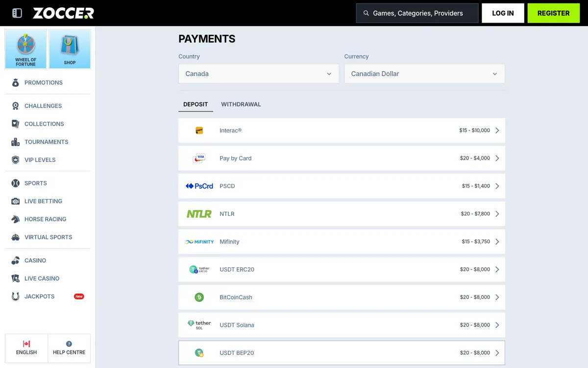The image size is (588, 368).
Task: Expand the PSCD row chevron
Action: 497,186
